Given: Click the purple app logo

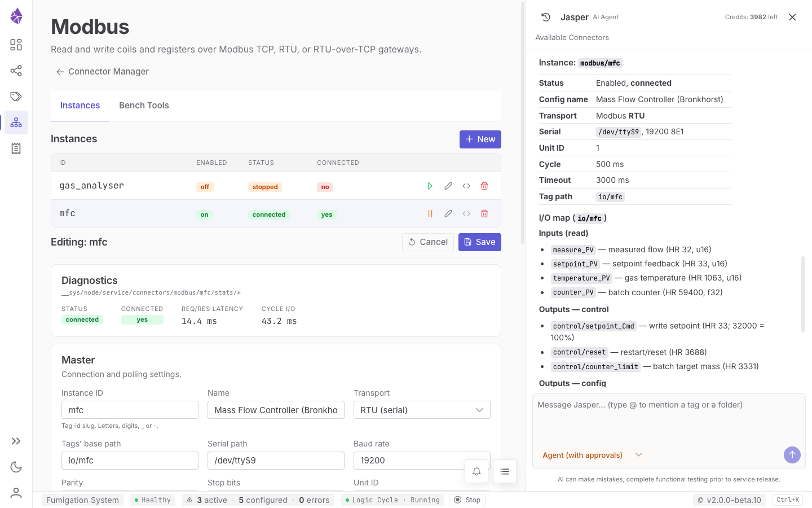Looking at the screenshot, I should 16,16.
